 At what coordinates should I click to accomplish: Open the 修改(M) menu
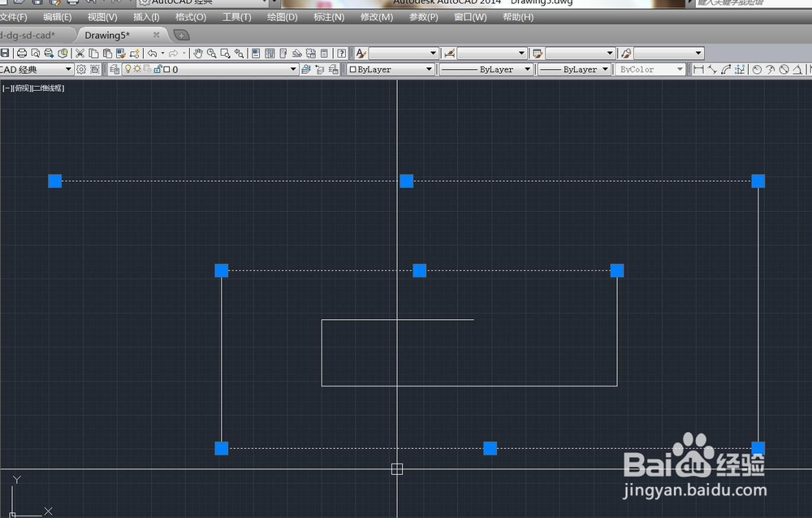[377, 17]
